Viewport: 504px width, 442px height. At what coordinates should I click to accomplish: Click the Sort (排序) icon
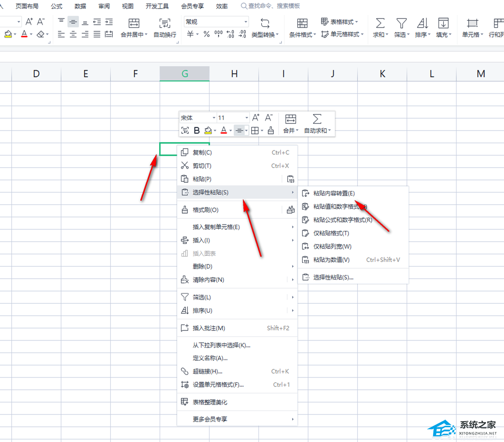click(x=422, y=23)
